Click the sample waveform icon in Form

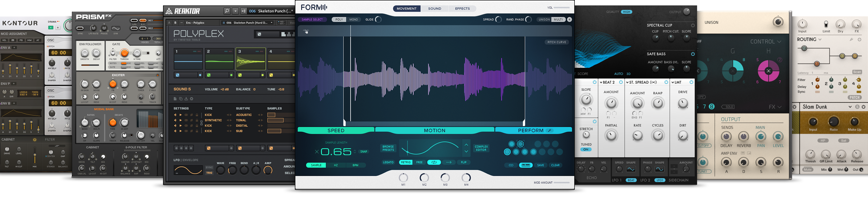click(306, 31)
